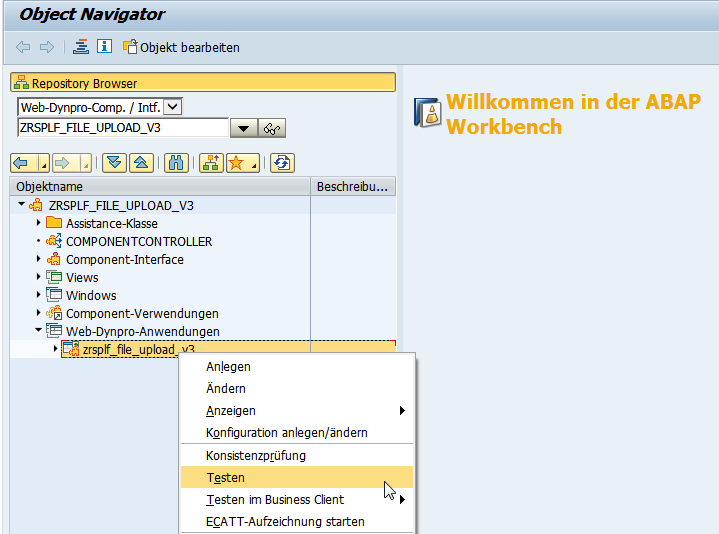Open the object name history dropdown arrow
719x534 pixels.
coord(243,129)
